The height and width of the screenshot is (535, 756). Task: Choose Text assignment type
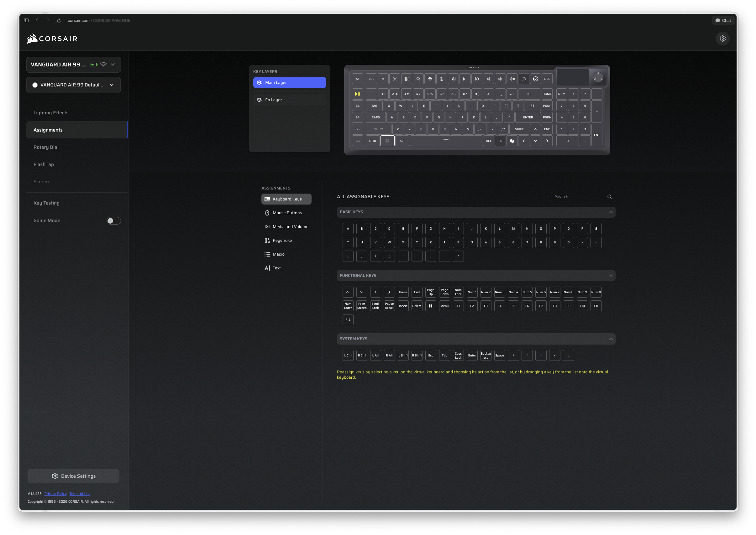click(x=286, y=268)
